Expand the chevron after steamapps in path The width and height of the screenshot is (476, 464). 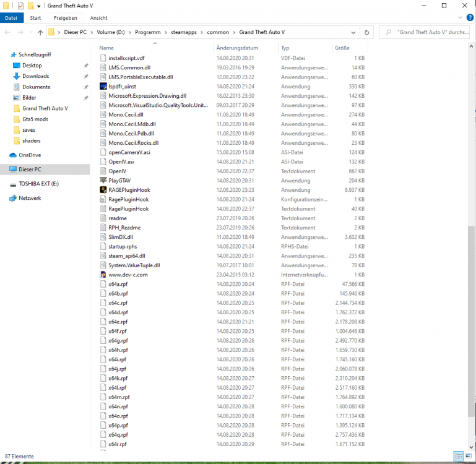click(202, 32)
